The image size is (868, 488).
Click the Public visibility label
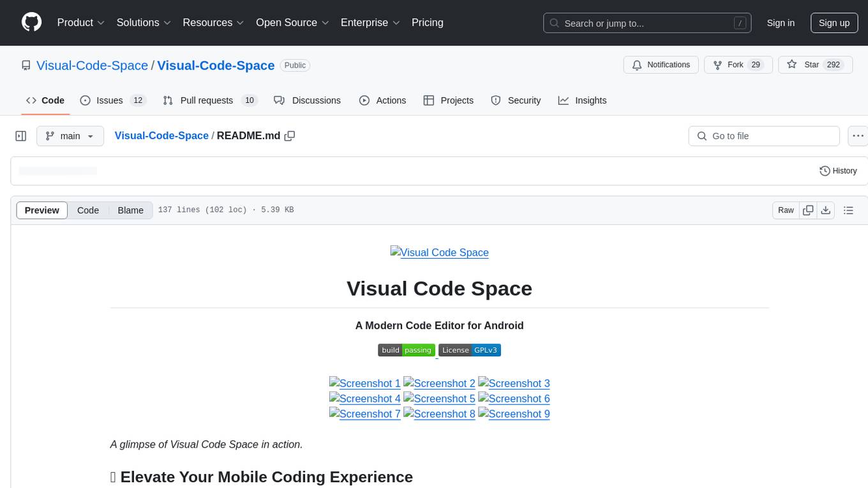[295, 65]
